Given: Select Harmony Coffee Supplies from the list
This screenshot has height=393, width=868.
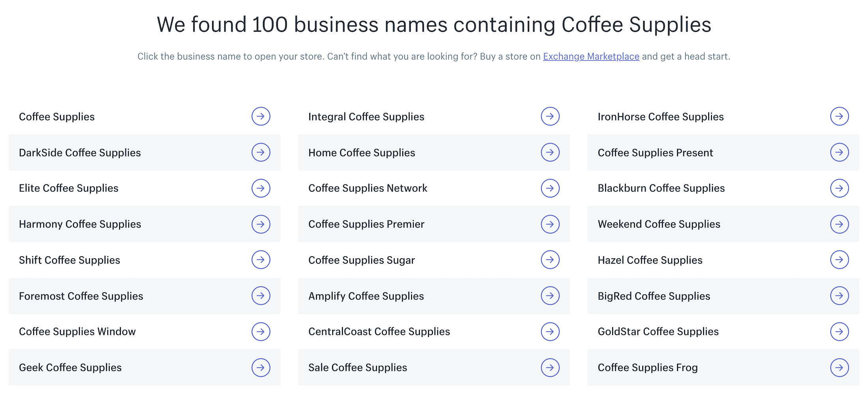Looking at the screenshot, I should pos(80,224).
